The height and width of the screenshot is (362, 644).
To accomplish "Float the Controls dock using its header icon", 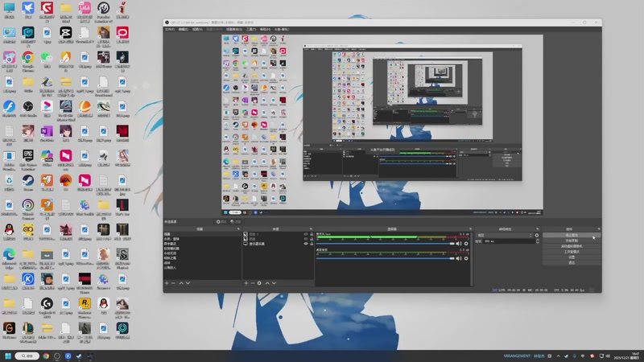I will click(x=599, y=229).
